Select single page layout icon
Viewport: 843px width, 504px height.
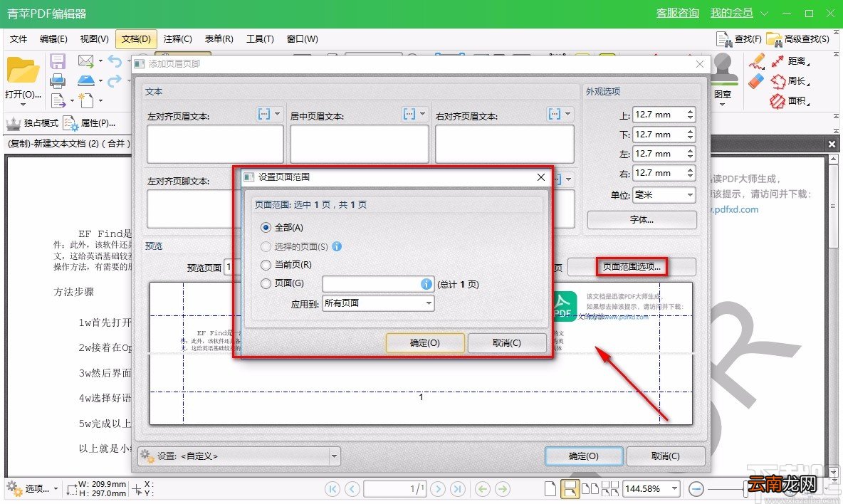[550, 489]
